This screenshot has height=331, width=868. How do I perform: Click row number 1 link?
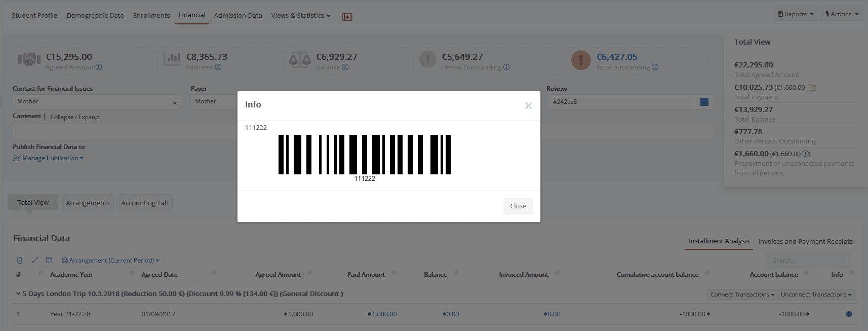coord(18,314)
